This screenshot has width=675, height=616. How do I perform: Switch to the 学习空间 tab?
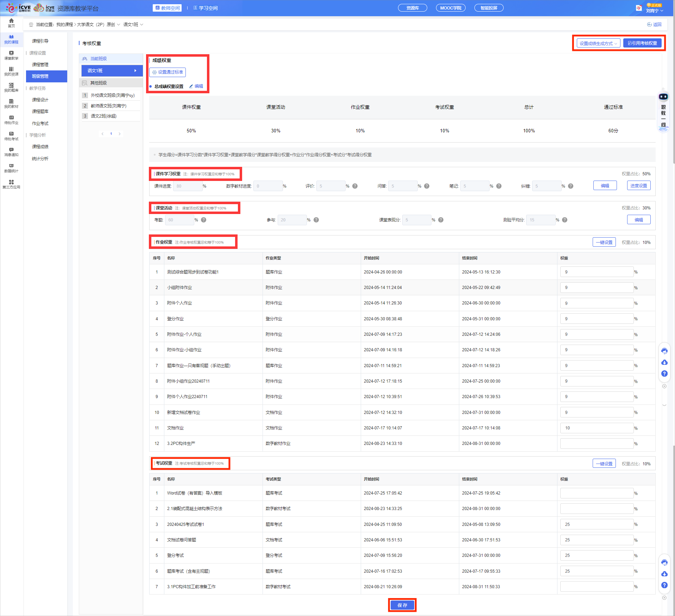(x=206, y=8)
